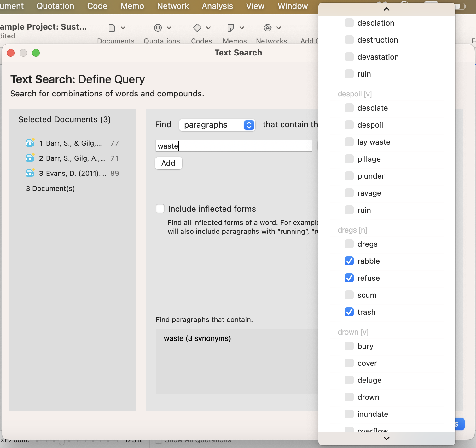The height and width of the screenshot is (448, 476).
Task: Check the scum synonym checkbox
Action: pyautogui.click(x=349, y=295)
